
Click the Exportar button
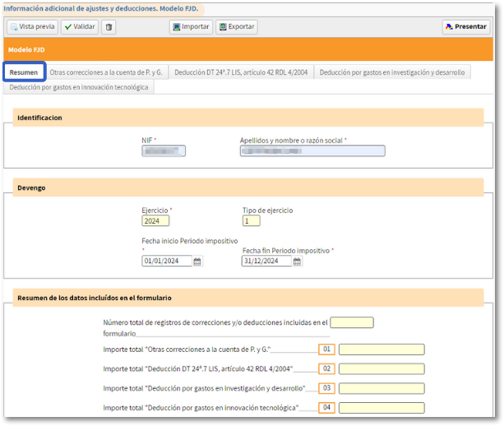[237, 26]
